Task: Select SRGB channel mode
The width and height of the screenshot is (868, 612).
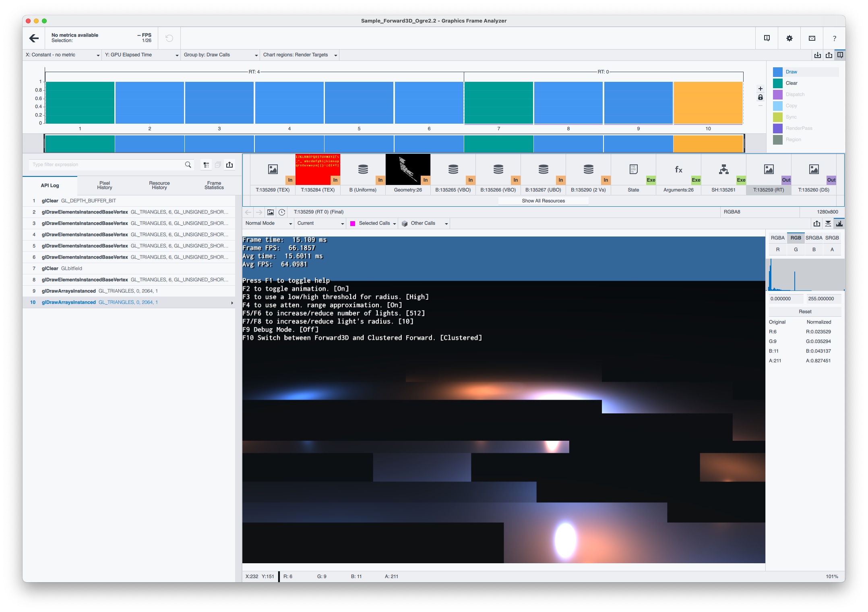Action: tap(832, 238)
